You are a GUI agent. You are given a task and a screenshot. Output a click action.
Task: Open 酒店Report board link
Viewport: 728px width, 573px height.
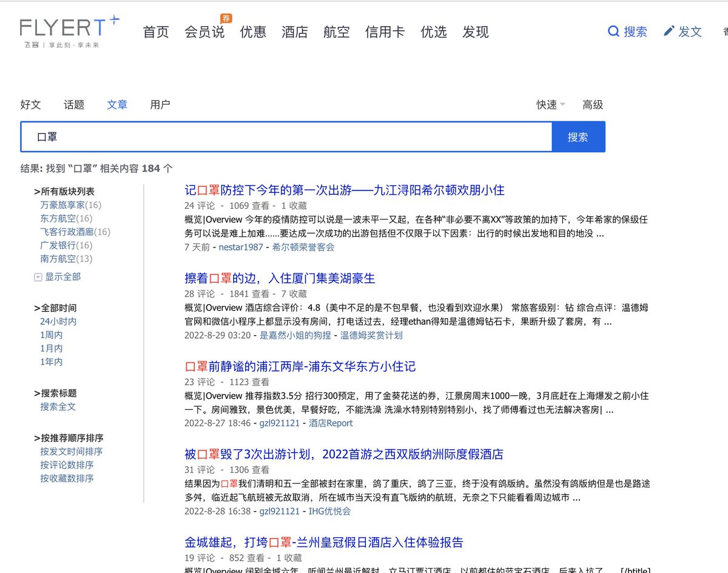coord(331,423)
